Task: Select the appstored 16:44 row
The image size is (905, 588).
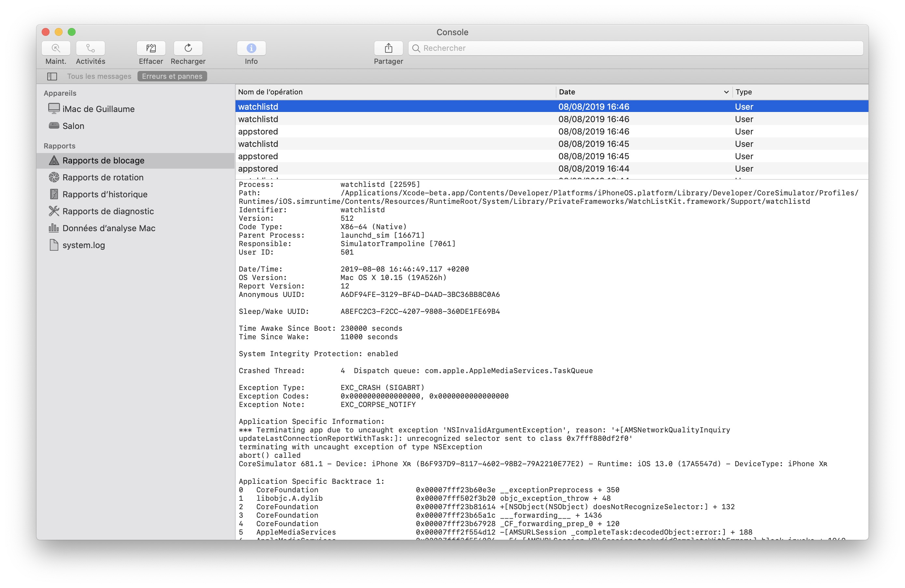Action: coord(552,169)
